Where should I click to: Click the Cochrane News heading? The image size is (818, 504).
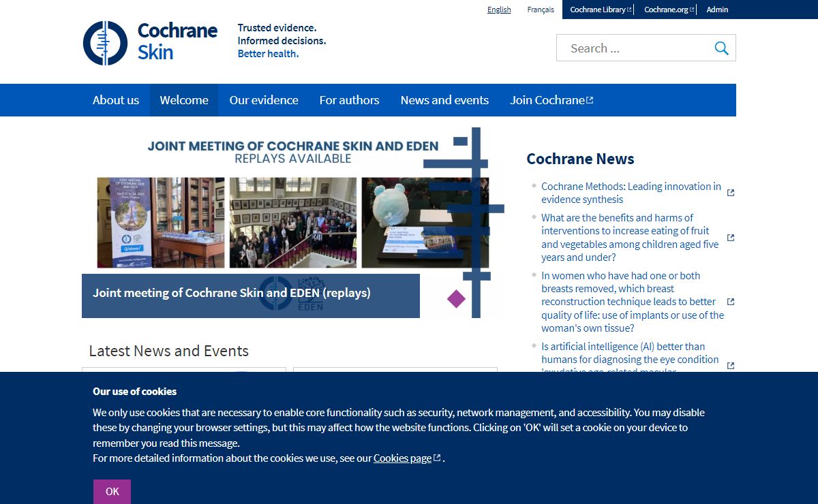click(580, 159)
